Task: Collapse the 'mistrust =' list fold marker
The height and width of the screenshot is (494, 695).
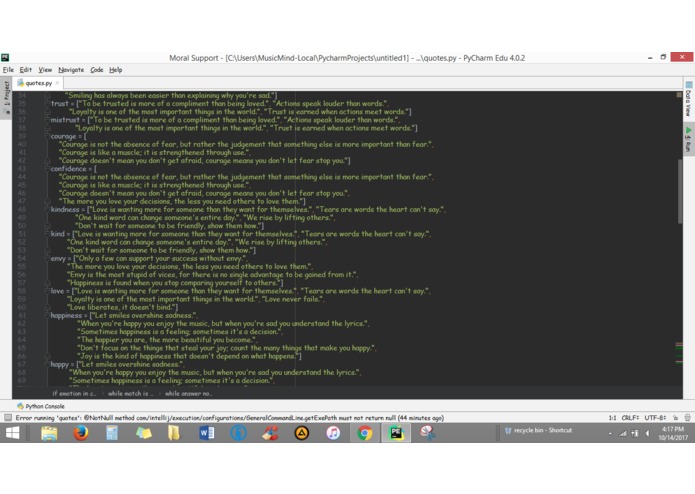Action: 47,120
